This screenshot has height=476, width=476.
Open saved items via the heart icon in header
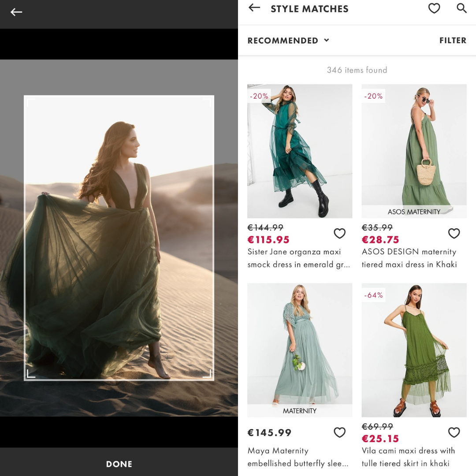pyautogui.click(x=434, y=8)
